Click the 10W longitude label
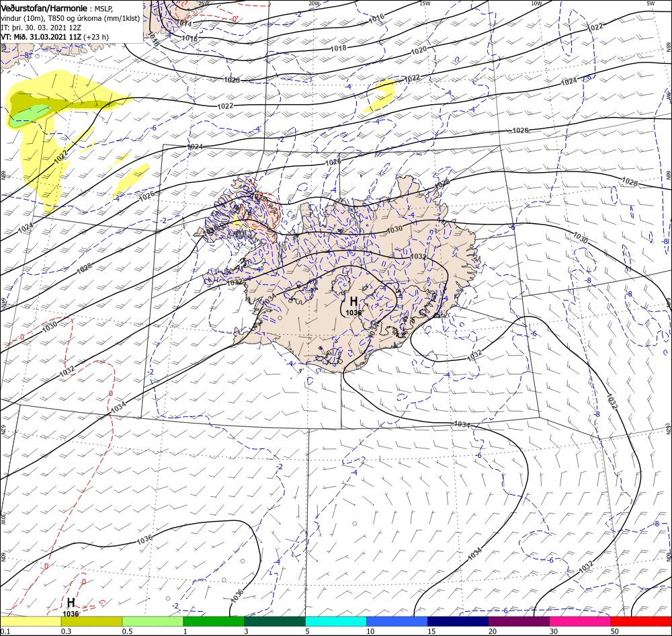 click(x=536, y=3)
